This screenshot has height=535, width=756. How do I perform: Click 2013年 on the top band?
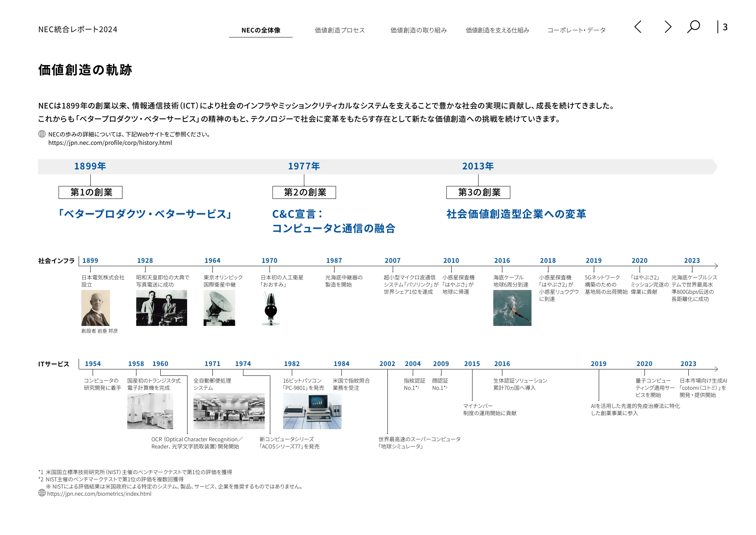pos(478,166)
